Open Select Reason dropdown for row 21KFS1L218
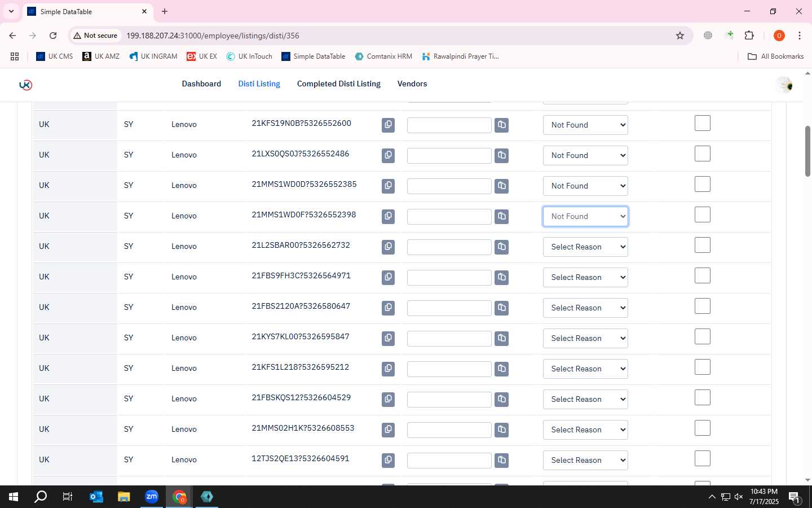Image resolution: width=812 pixels, height=508 pixels. [x=585, y=369]
